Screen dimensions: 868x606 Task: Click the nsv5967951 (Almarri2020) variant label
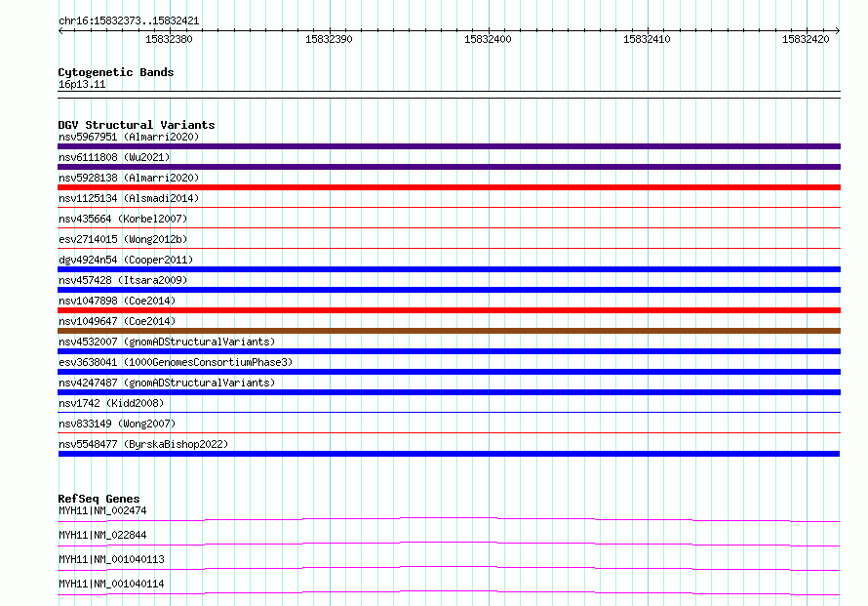point(129,137)
